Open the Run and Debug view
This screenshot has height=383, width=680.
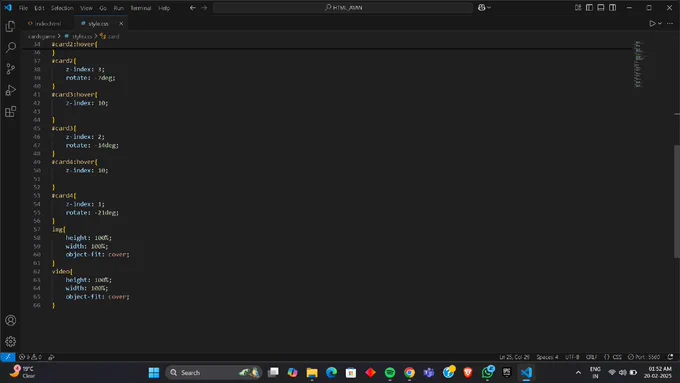coord(10,90)
